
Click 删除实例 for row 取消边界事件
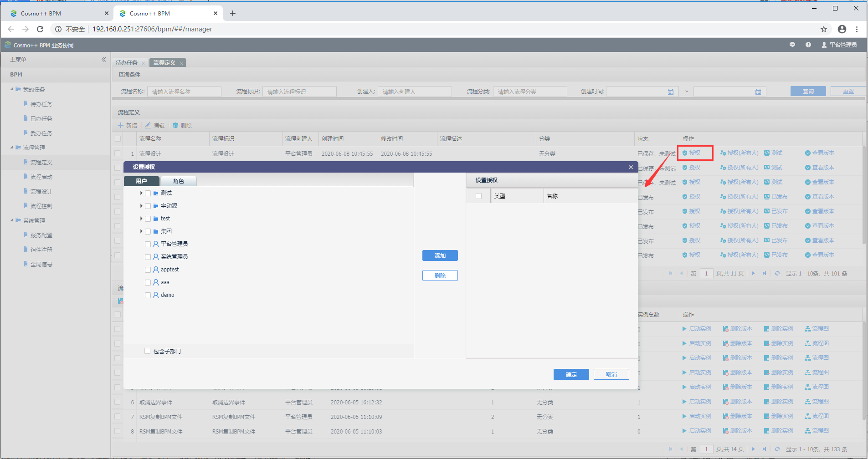[x=779, y=402]
